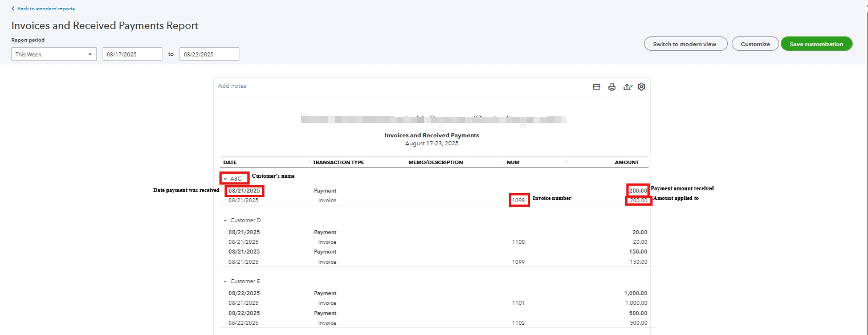The width and height of the screenshot is (868, 335).
Task: Click the TRANSACTION TYPE column header
Action: coord(339,162)
